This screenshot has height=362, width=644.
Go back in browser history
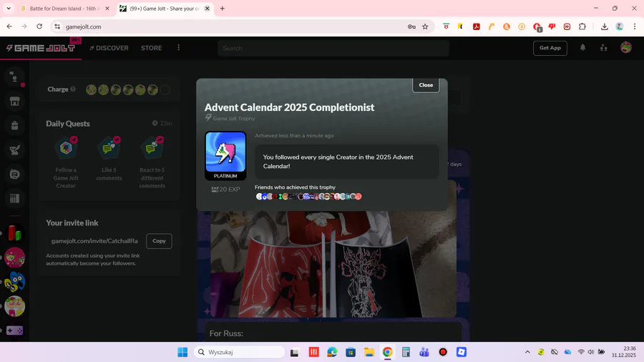(9, 26)
